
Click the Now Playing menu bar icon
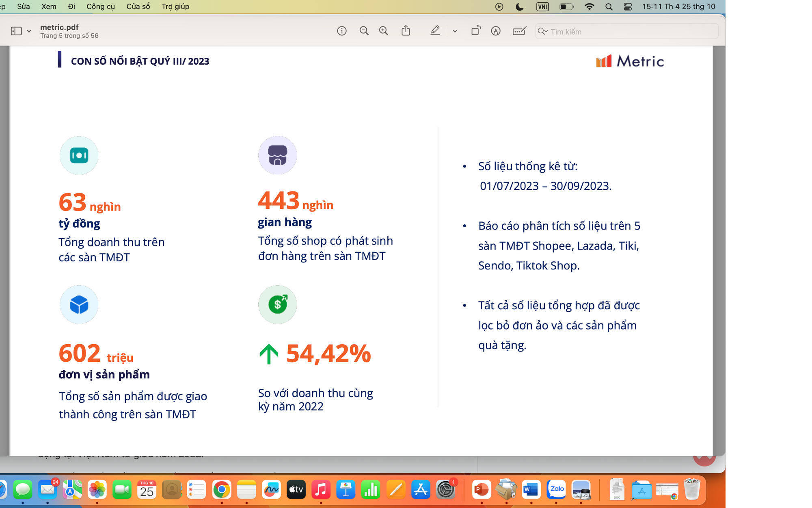point(499,7)
